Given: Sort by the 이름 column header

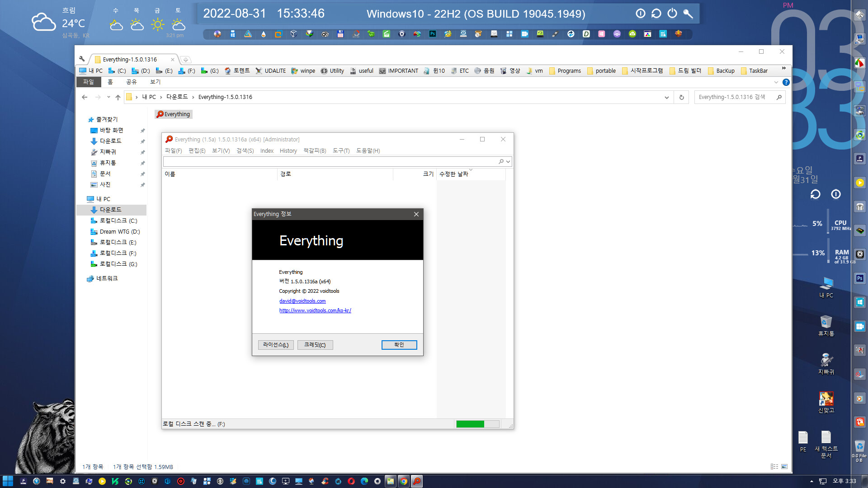Looking at the screenshot, I should [x=219, y=174].
